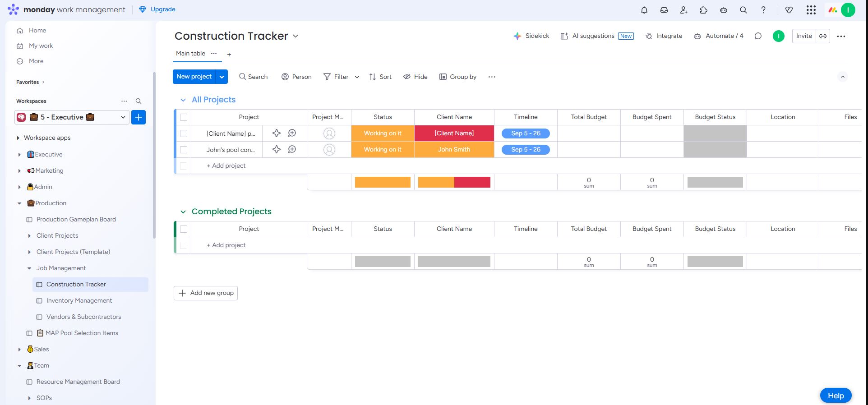Screen dimensions: 868x405
Task: Open the search everything magnifier icon
Action: point(743,10)
